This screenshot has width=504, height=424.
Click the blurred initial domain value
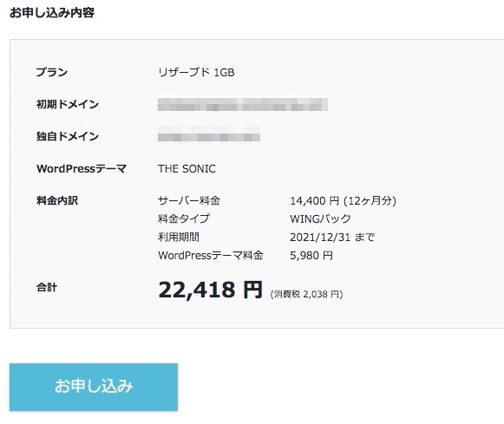(x=243, y=105)
